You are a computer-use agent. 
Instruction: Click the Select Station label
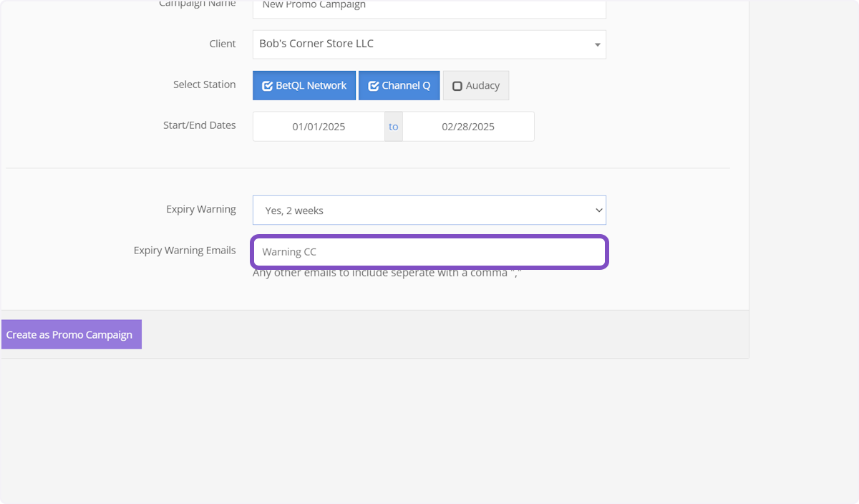tap(204, 84)
